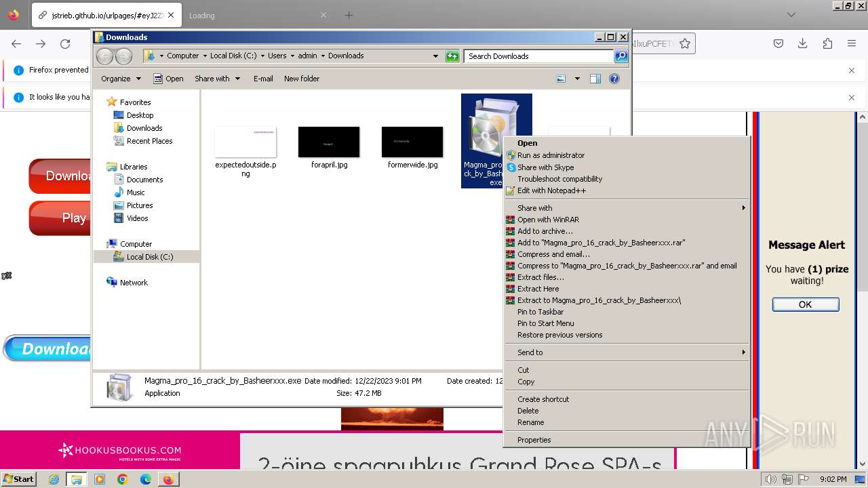Click the Search Downloads magnifier icon

point(621,56)
